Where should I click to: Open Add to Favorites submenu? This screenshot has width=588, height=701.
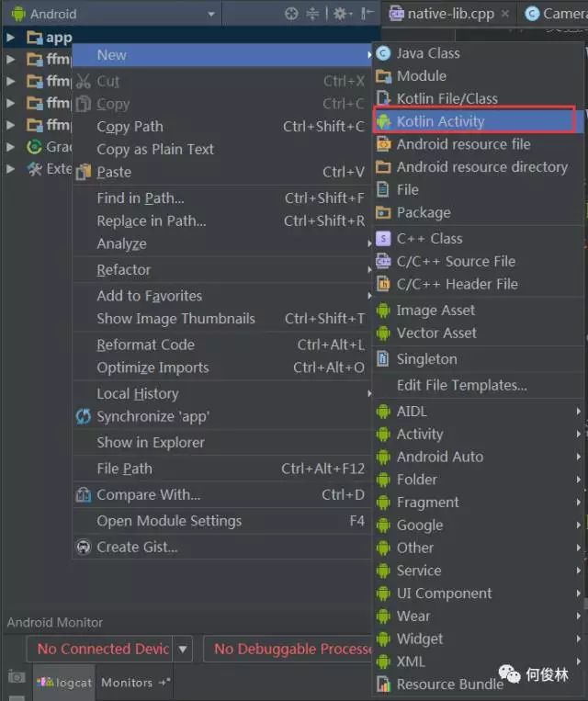222,296
